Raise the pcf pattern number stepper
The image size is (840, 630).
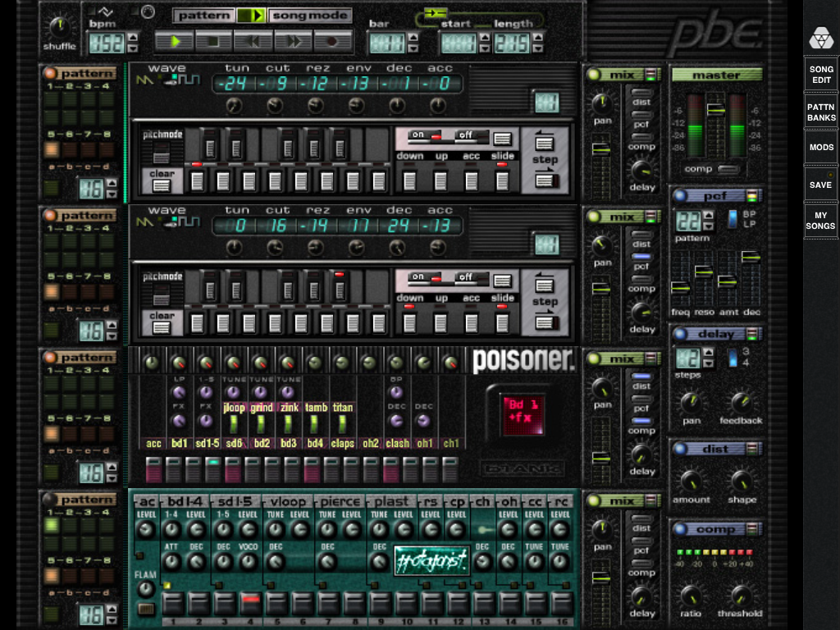708,215
